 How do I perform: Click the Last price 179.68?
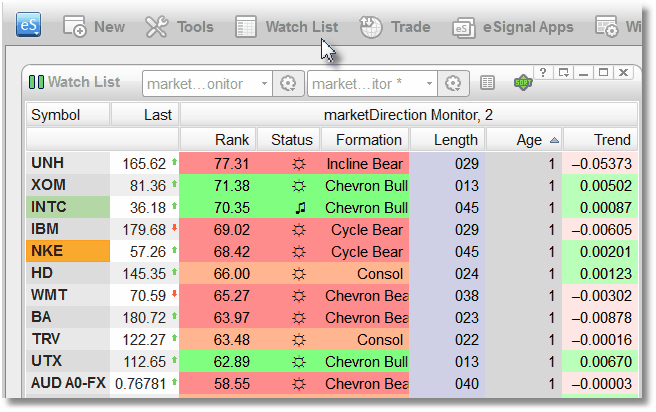pyautogui.click(x=144, y=230)
